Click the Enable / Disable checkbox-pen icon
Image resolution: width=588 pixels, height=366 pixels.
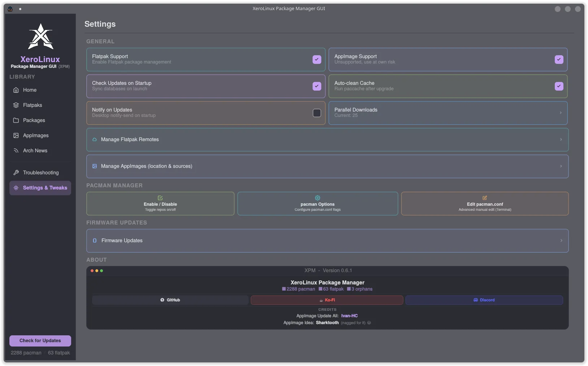click(x=160, y=198)
